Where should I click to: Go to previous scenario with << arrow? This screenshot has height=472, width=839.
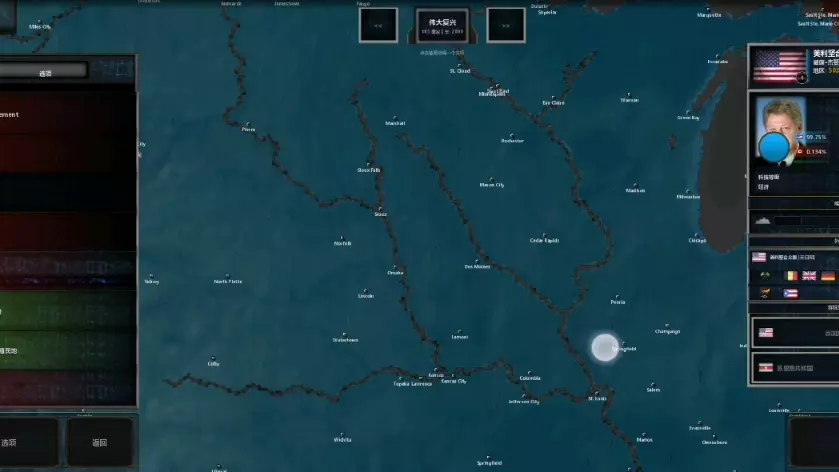378,25
